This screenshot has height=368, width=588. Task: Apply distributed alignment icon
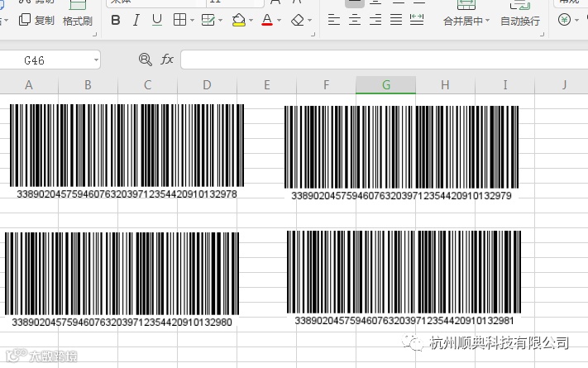(x=417, y=20)
